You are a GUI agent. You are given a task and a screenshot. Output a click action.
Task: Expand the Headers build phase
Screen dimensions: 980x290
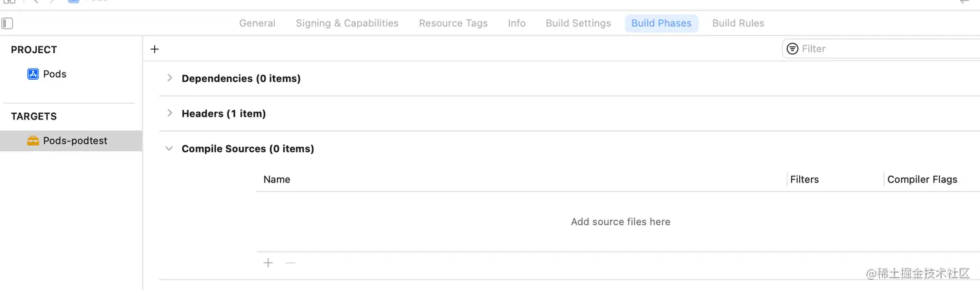click(x=170, y=114)
